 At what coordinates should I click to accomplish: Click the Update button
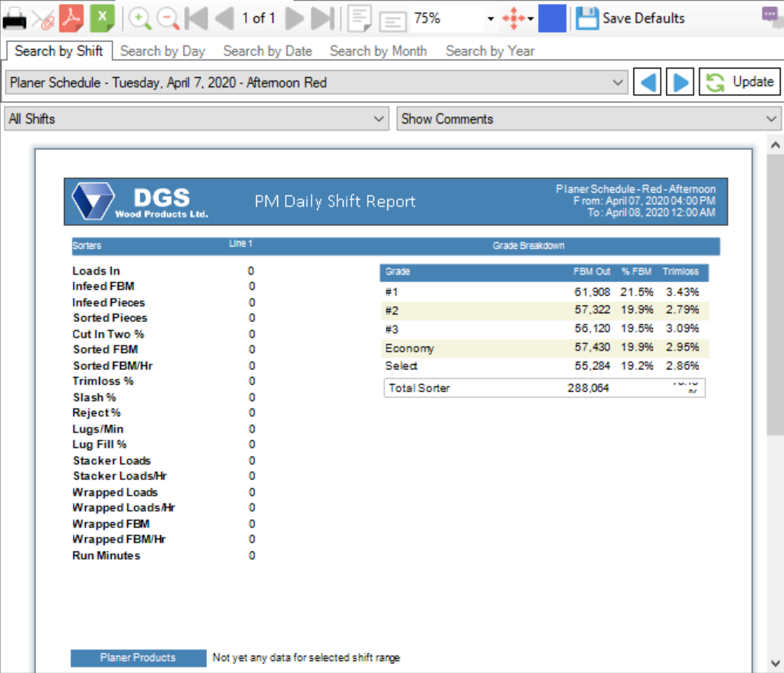click(739, 82)
